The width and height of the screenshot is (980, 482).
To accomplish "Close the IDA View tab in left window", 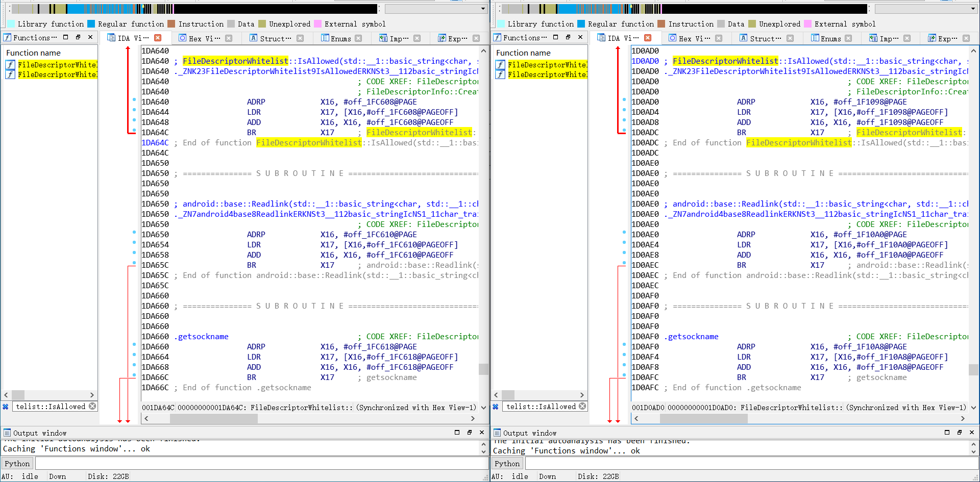I will (158, 38).
